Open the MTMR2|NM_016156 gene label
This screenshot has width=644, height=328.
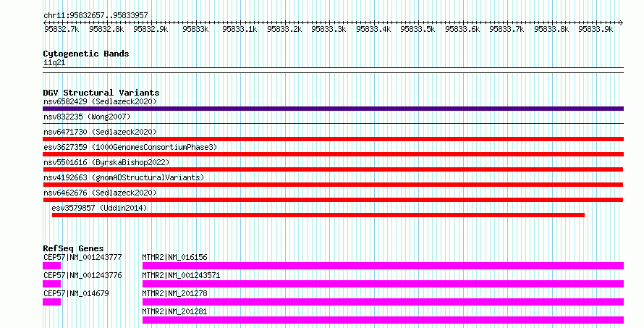click(174, 257)
